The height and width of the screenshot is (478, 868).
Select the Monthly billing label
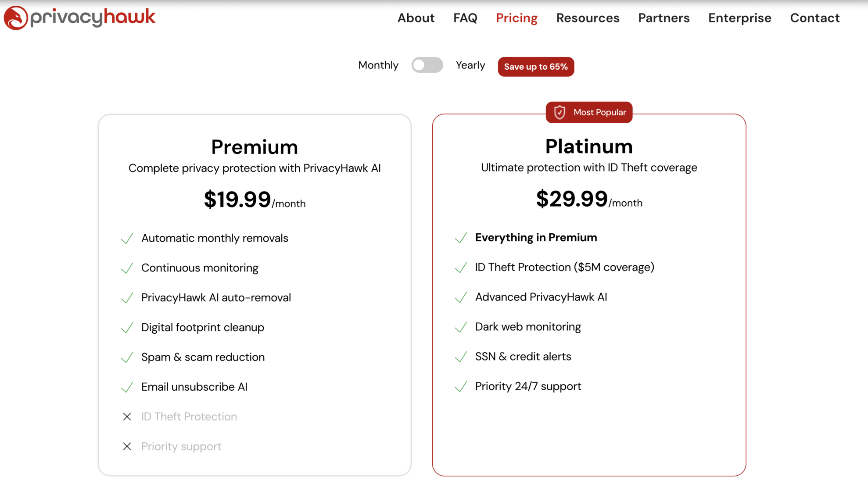click(x=378, y=65)
